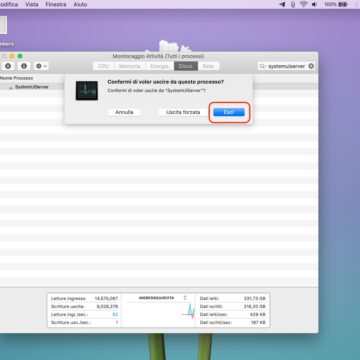This screenshot has height=360, width=360.
Task: Click the Dati letti value 331,73 GB
Action: click(254, 298)
